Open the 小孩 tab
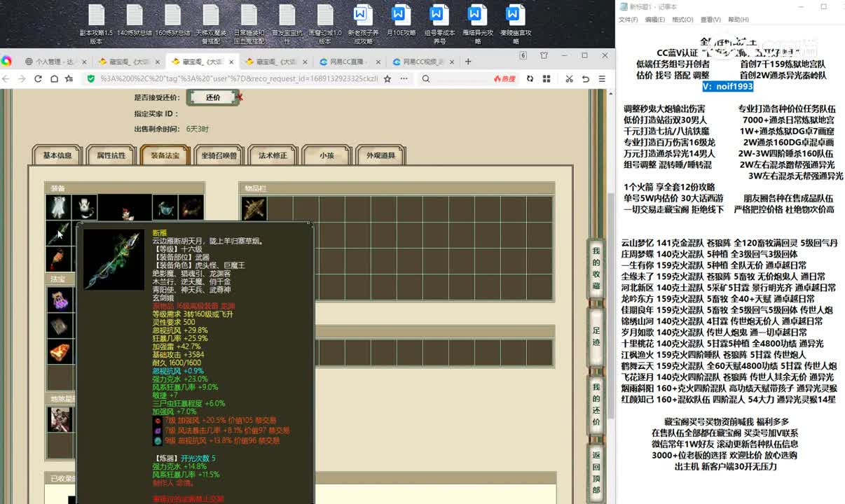The width and height of the screenshot is (845, 504). tap(327, 155)
